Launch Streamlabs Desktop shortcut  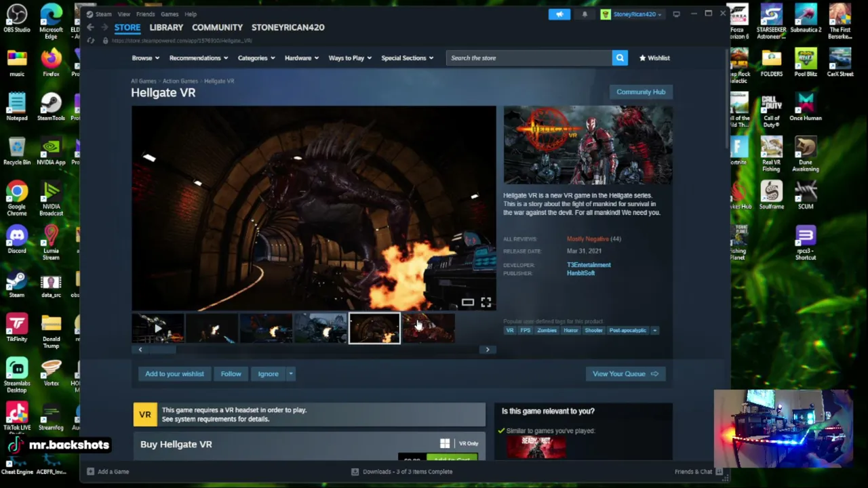[x=17, y=375]
